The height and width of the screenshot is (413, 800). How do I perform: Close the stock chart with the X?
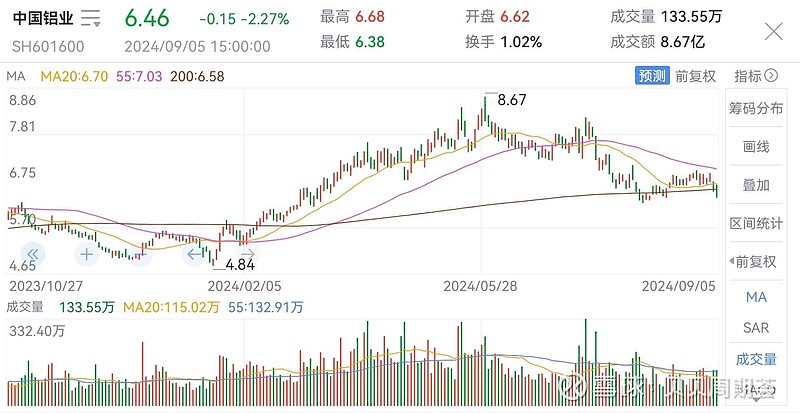click(773, 32)
